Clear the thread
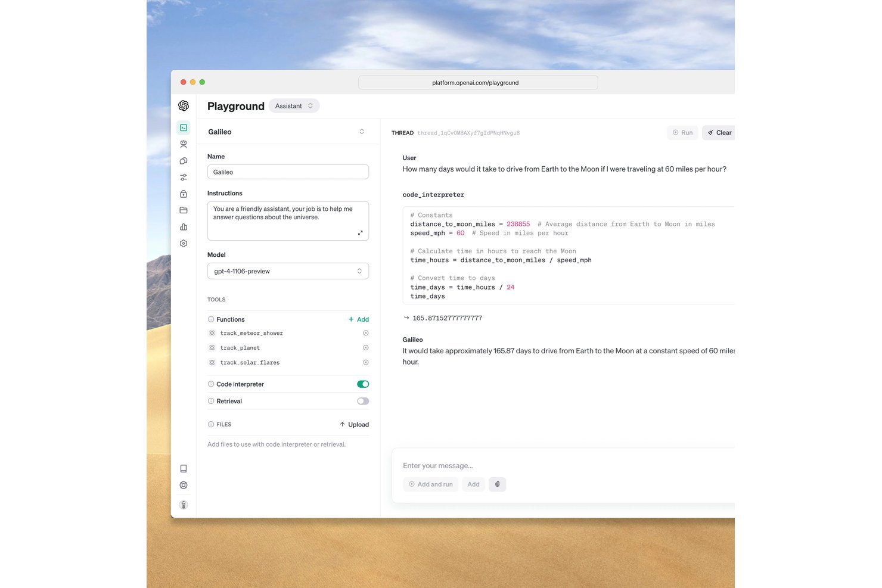The image size is (882, 588). pyautogui.click(x=719, y=133)
